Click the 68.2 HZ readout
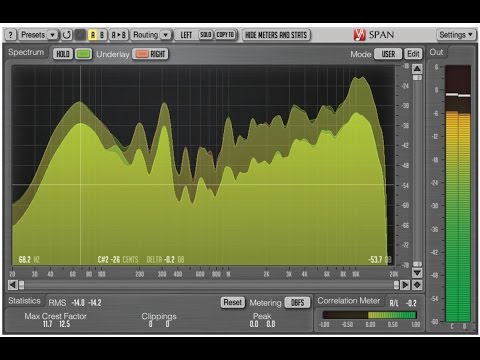 click(x=29, y=260)
